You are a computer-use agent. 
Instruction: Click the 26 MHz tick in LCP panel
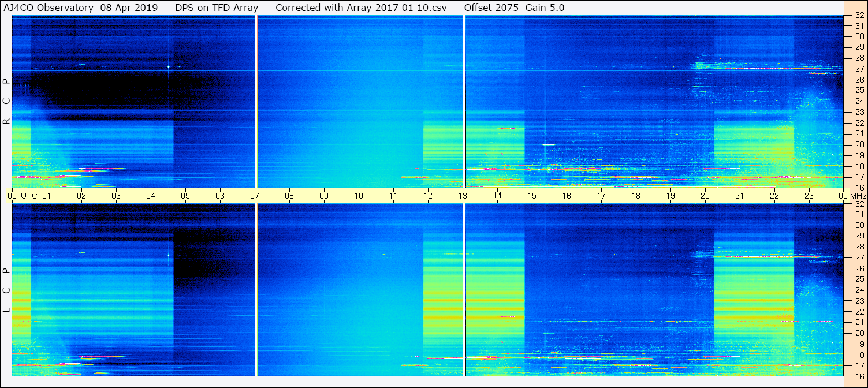click(x=859, y=268)
